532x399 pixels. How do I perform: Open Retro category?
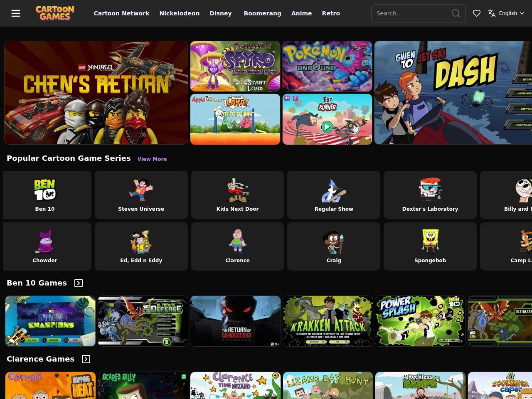coord(331,13)
